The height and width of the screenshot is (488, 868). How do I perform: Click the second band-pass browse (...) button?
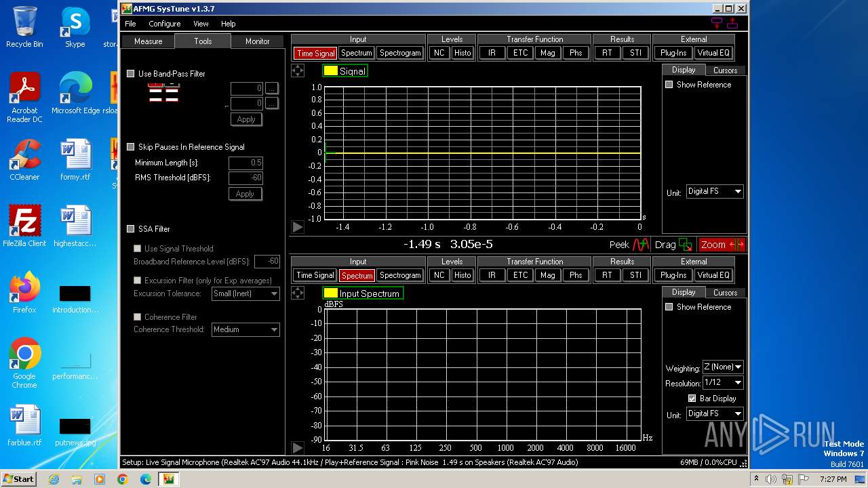point(271,103)
